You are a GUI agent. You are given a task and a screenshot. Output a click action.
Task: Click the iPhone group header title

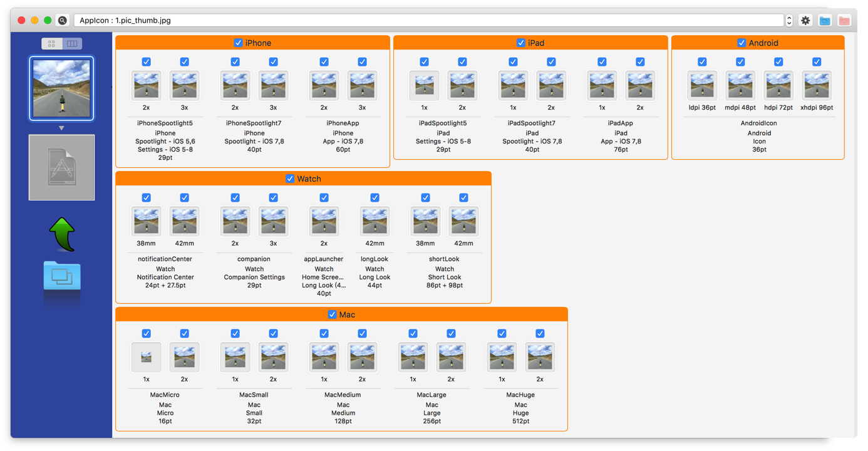[259, 43]
